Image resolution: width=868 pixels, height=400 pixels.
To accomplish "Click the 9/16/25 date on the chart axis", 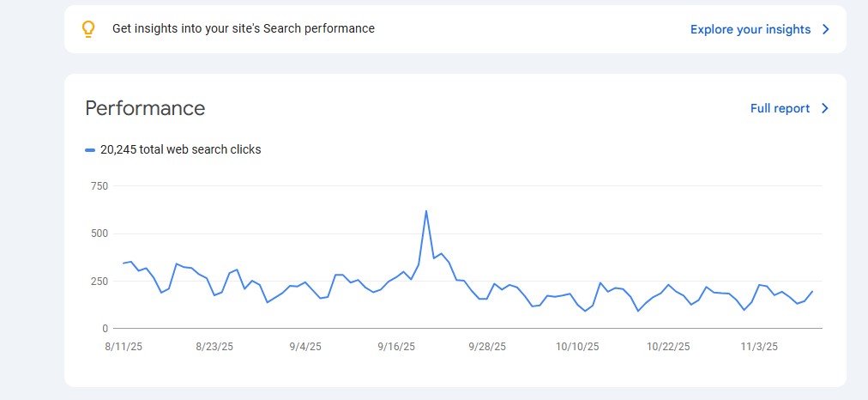I will point(396,347).
